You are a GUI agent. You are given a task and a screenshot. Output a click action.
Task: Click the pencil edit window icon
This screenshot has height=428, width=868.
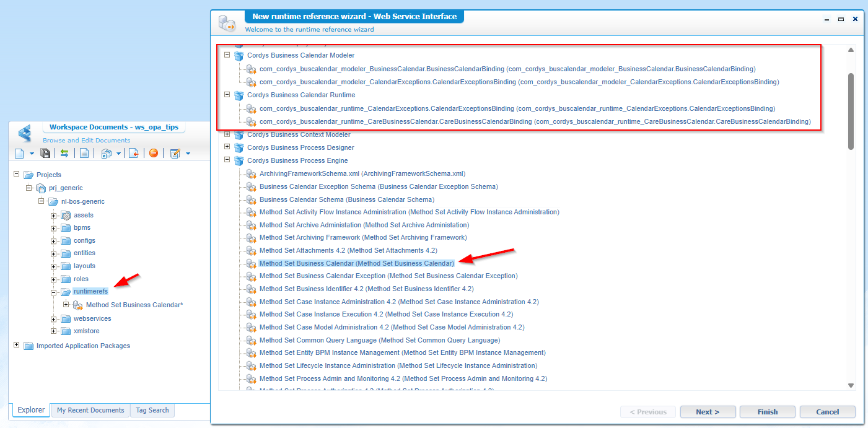(175, 153)
